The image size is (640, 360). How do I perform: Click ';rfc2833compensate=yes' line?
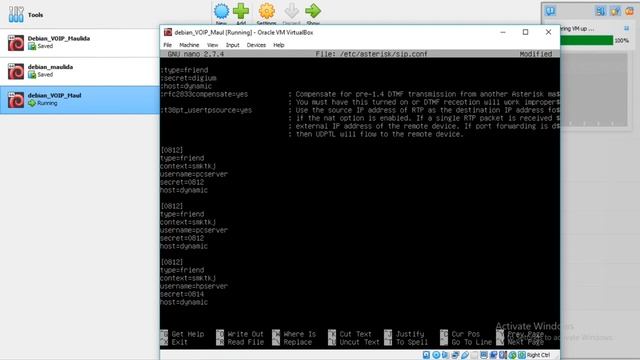click(204, 94)
